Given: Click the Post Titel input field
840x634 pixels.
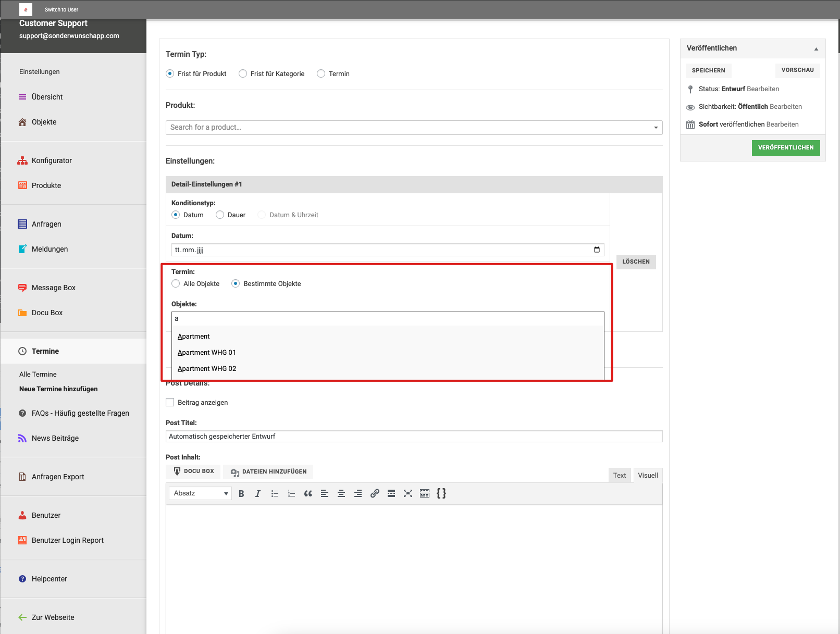Looking at the screenshot, I should coord(414,436).
